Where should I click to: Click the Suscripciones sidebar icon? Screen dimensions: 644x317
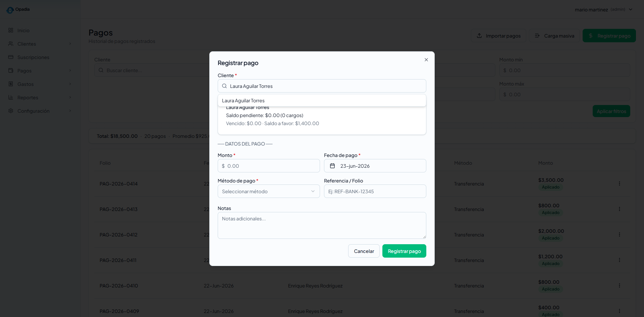tap(11, 57)
